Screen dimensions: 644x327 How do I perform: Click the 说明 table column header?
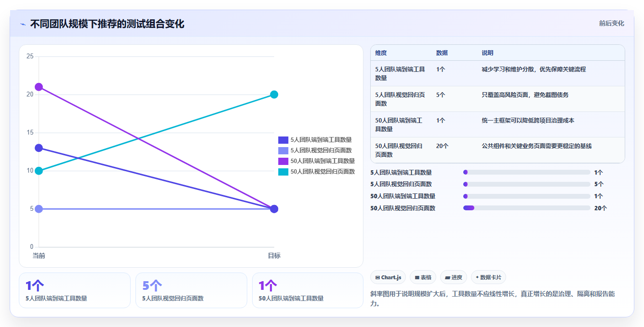(x=487, y=53)
